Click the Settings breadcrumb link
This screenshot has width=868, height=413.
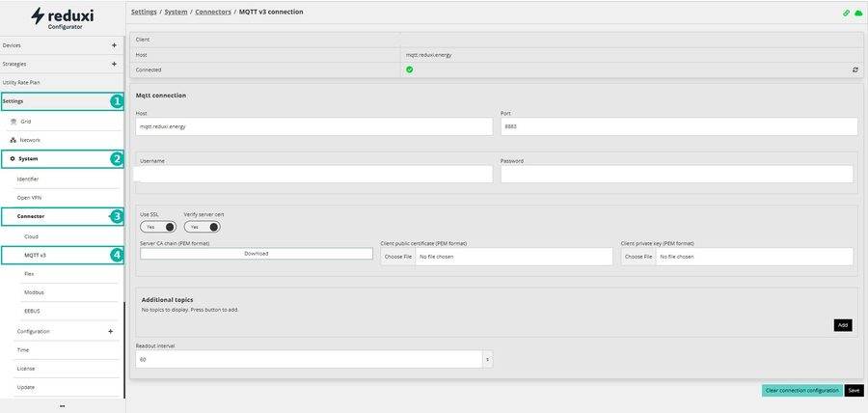coord(144,12)
